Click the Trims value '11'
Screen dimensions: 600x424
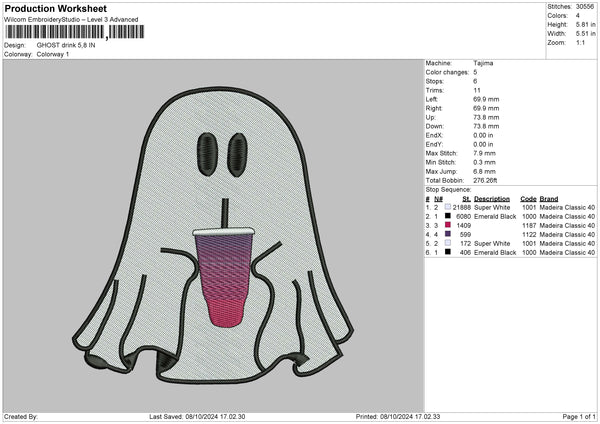[x=477, y=90]
